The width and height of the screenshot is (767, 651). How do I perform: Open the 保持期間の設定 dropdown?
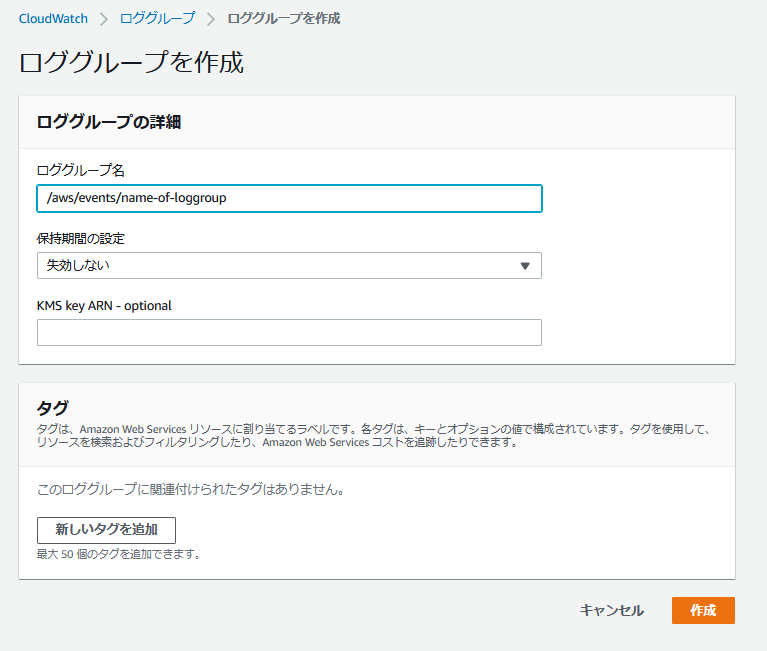[x=289, y=266]
